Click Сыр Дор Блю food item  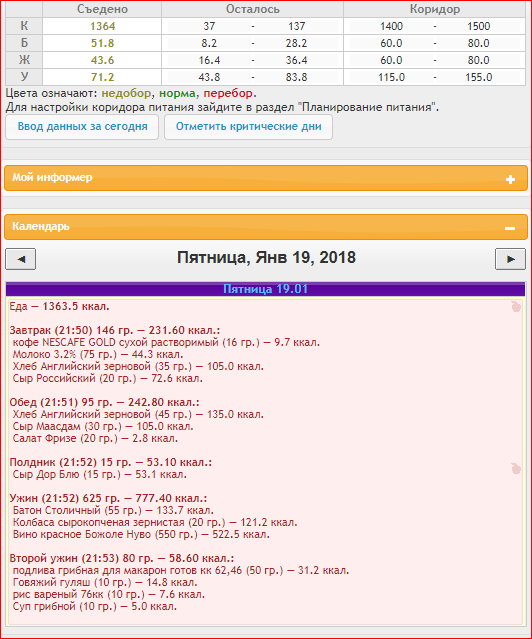[x=99, y=474]
